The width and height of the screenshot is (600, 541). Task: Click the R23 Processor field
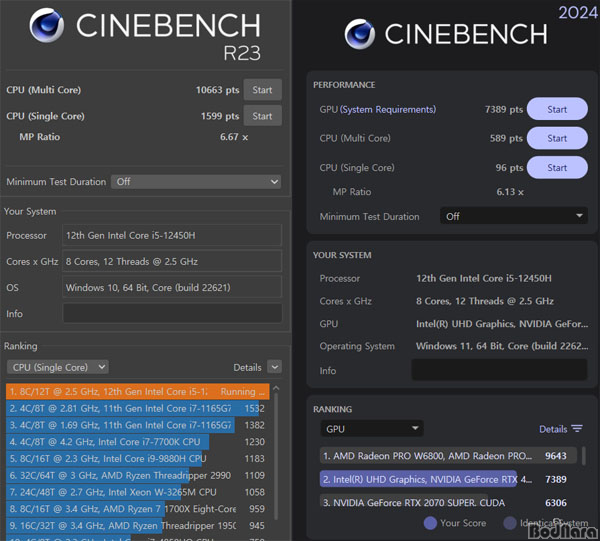click(x=172, y=235)
